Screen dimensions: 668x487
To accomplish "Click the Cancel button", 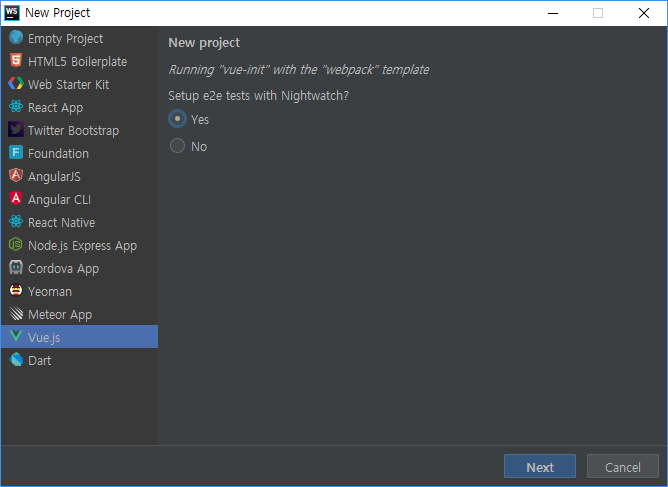I will pos(622,467).
